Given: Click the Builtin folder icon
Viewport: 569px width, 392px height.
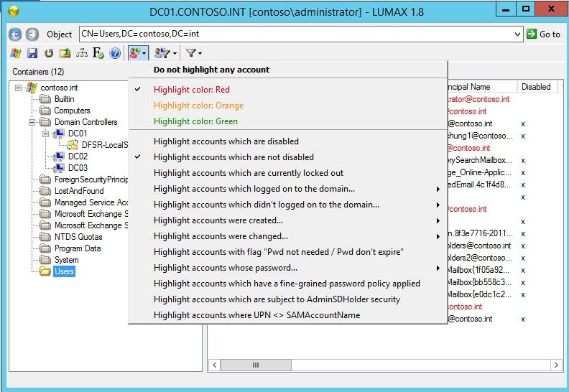Looking at the screenshot, I should tap(45, 99).
